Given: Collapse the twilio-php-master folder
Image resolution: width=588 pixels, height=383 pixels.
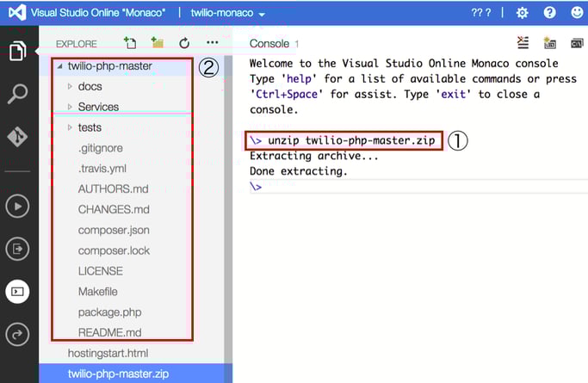Looking at the screenshot, I should click(59, 66).
